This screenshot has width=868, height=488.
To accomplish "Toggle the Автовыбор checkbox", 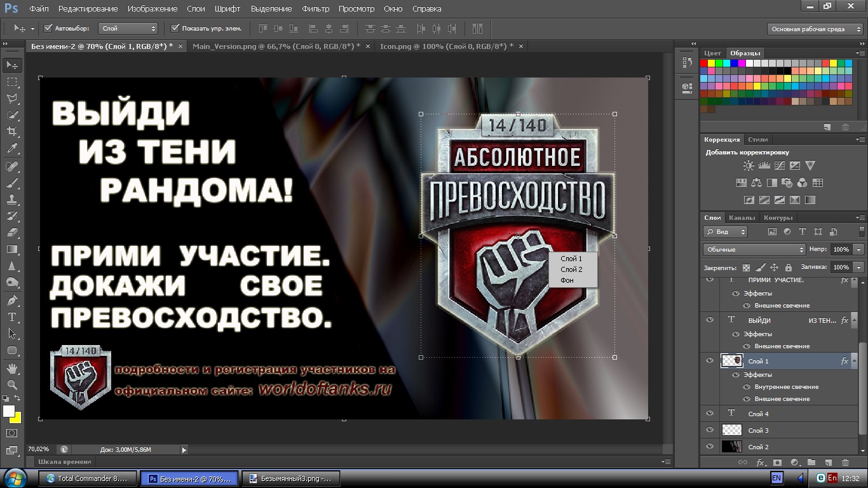I will pos(48,29).
